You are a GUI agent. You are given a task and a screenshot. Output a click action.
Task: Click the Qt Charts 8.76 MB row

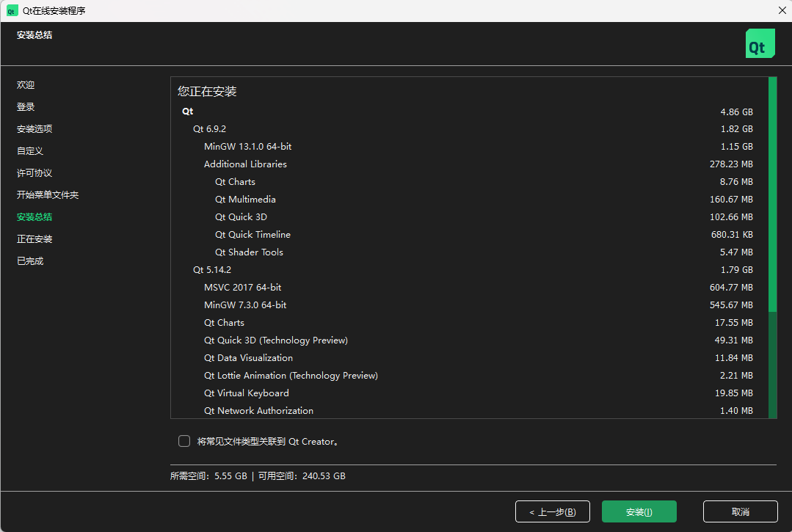pos(469,182)
